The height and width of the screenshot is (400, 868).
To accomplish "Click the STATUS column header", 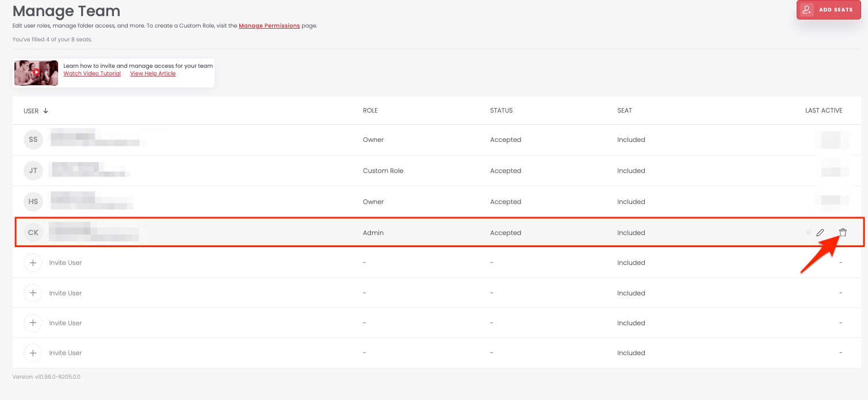I will point(501,110).
